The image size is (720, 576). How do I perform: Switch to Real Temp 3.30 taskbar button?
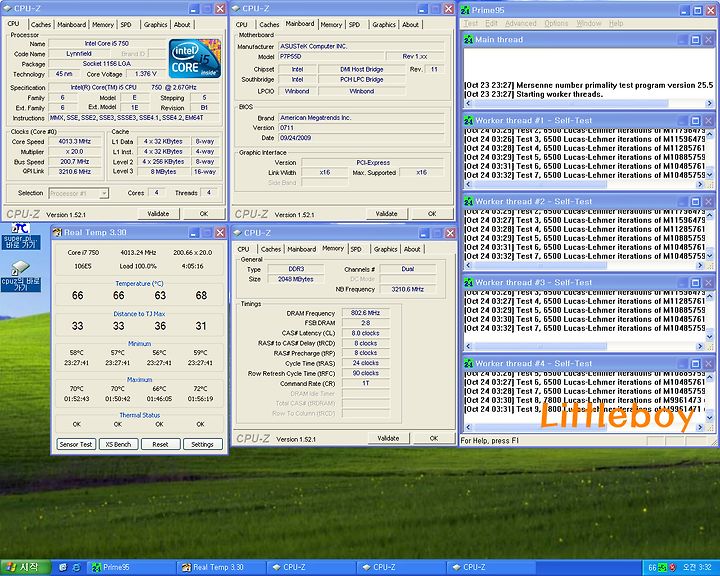[x=220, y=567]
